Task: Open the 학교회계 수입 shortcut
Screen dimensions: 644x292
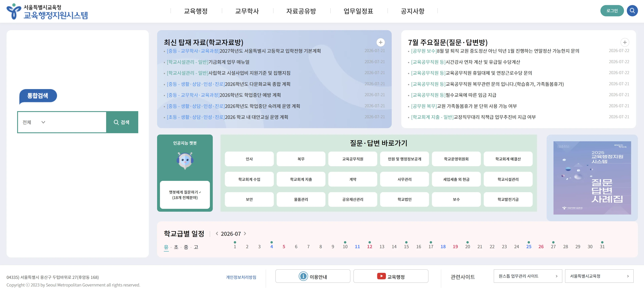Action: pos(249,179)
